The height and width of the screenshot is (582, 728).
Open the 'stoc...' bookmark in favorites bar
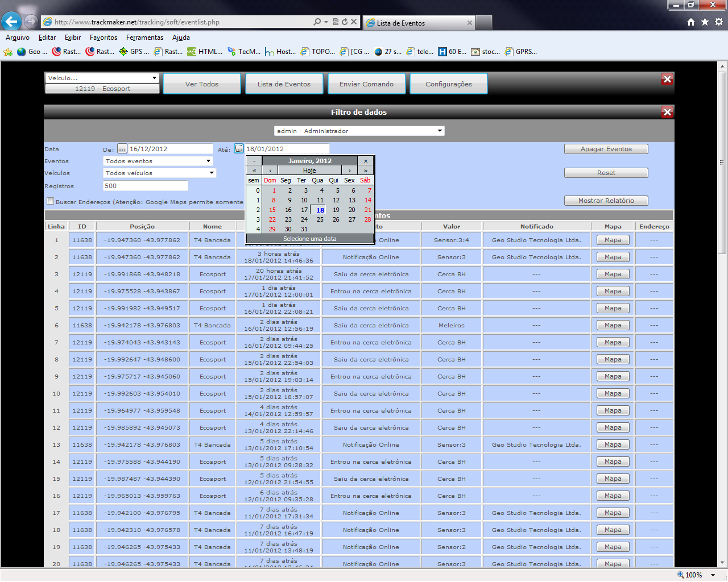pos(486,52)
